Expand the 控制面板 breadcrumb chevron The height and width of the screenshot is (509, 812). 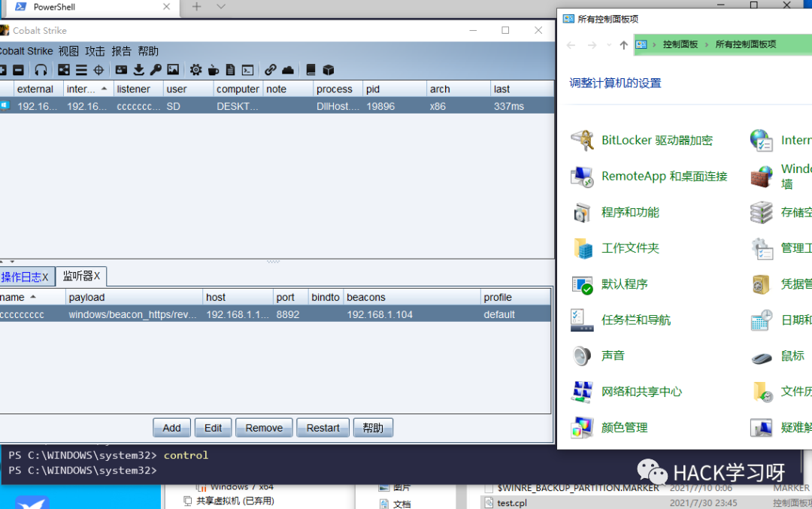tap(707, 45)
